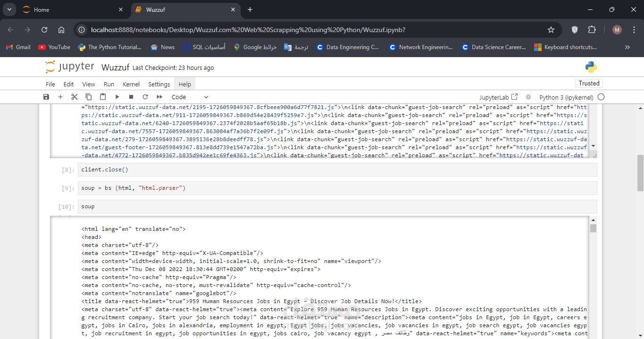Screen dimensions: 644x339
Task: Click the Last Checkpoint text
Action: (x=173, y=68)
